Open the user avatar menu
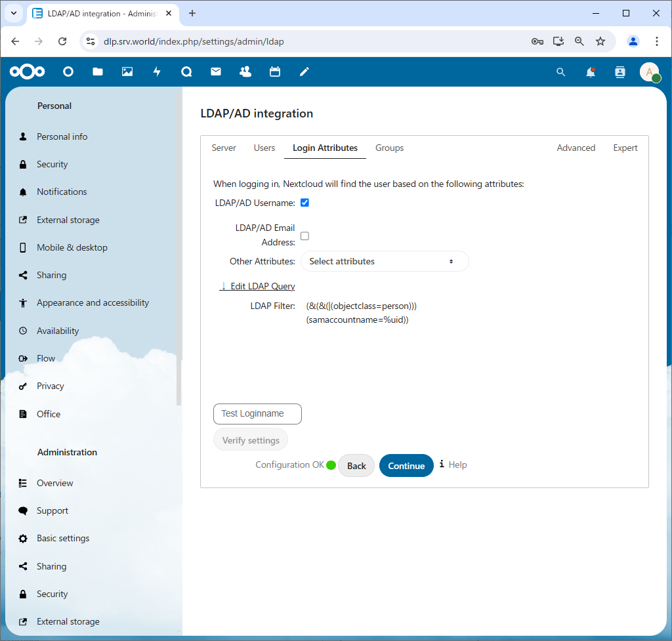 650,72
